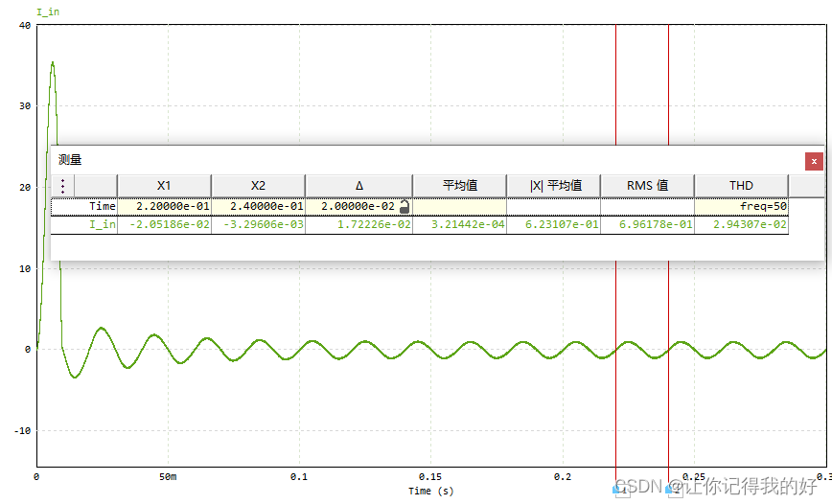Image resolution: width=832 pixels, height=504 pixels.
Task: Click absolute average value 6.23107e-01
Action: click(x=554, y=224)
